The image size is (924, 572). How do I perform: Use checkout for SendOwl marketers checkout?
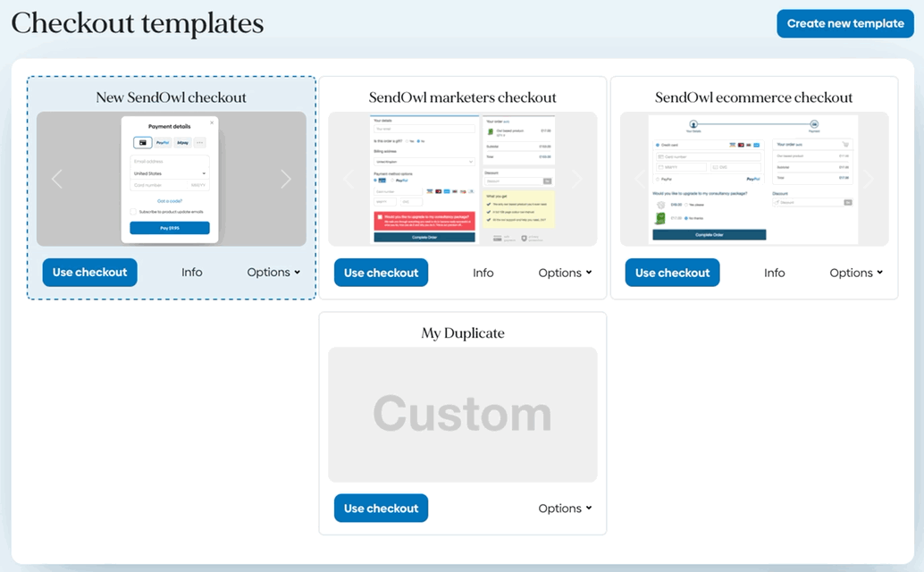(x=382, y=273)
